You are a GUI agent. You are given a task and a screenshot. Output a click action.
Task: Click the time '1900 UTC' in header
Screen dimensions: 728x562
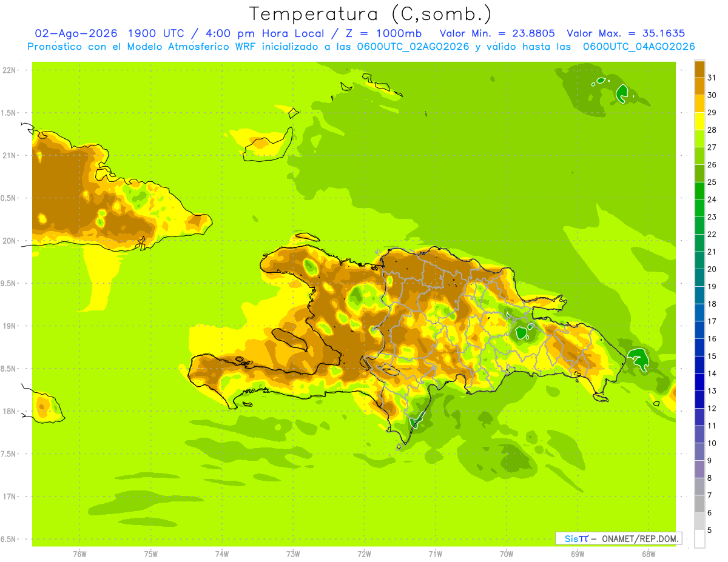157,33
